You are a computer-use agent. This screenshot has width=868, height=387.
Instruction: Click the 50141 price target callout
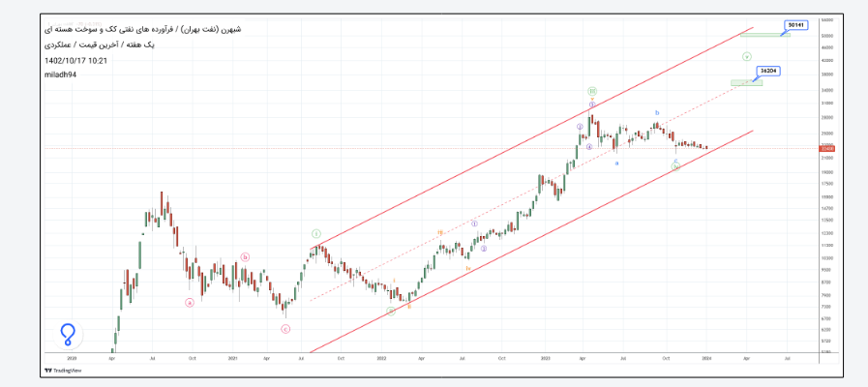[x=796, y=24]
